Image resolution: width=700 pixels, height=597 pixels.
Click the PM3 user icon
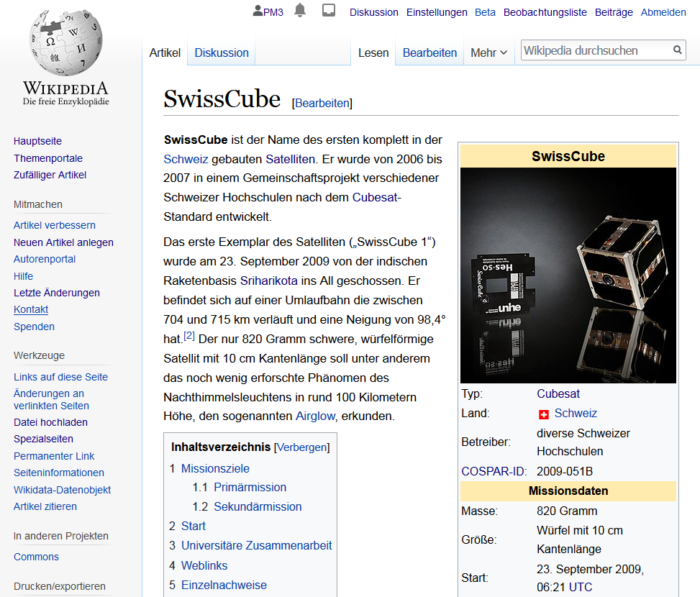pyautogui.click(x=258, y=11)
